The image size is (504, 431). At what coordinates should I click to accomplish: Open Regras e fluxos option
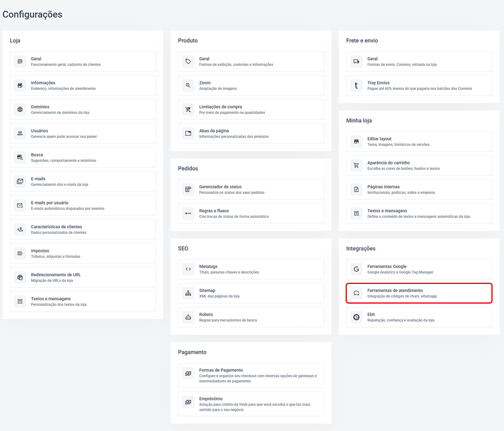point(251,214)
